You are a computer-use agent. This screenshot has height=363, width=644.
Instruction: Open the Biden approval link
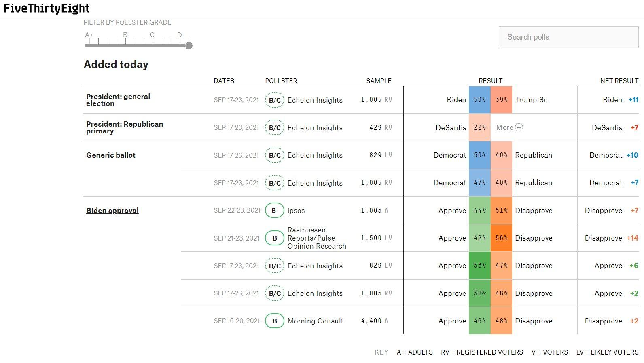click(x=112, y=211)
